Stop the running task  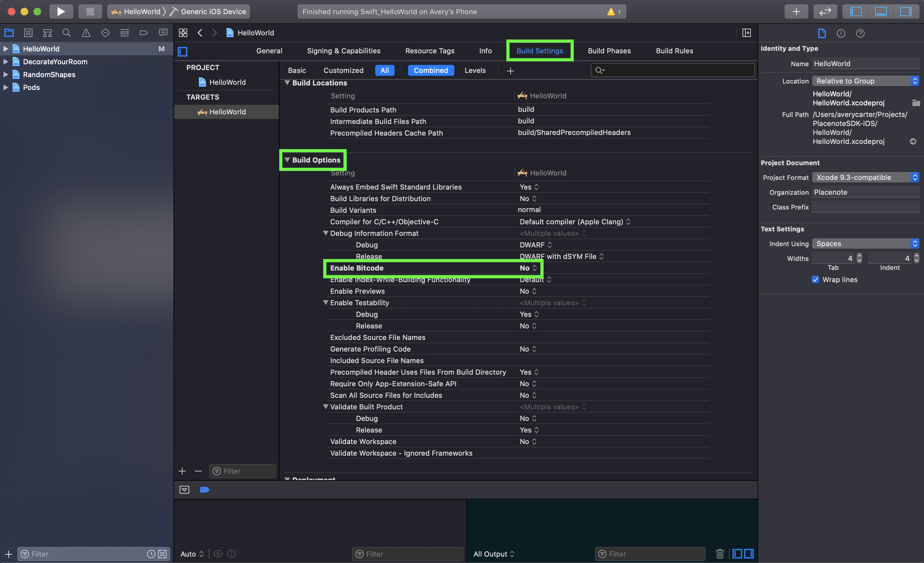[90, 12]
